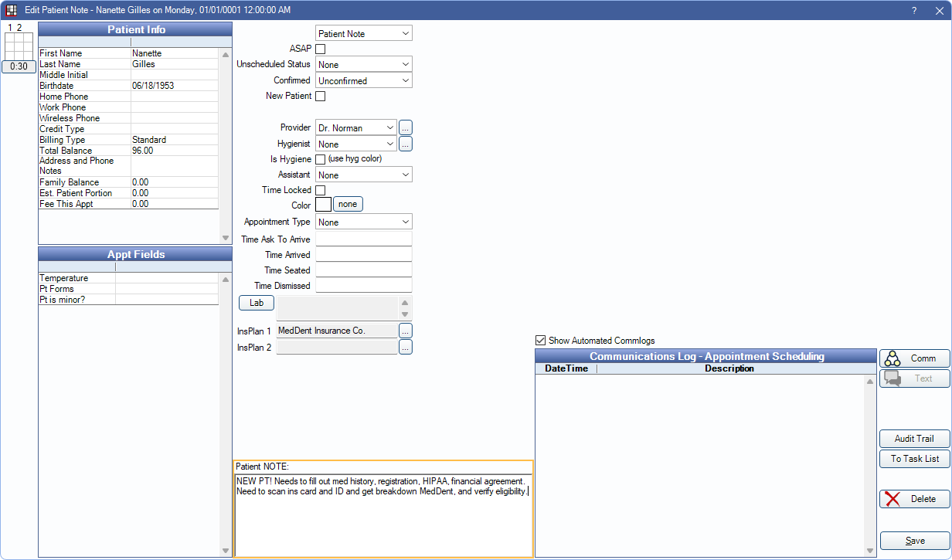This screenshot has height=560, width=952.
Task: Expand the Confirmed status dropdown
Action: 364,80
